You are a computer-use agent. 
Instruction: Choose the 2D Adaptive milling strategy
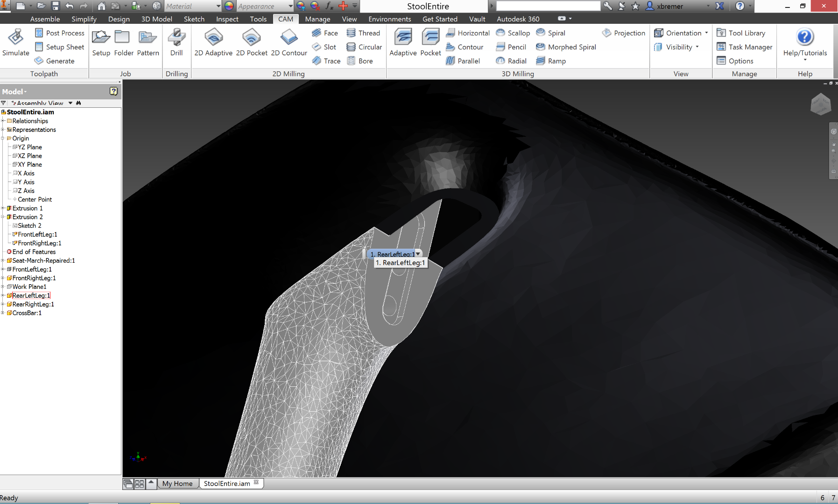213,42
